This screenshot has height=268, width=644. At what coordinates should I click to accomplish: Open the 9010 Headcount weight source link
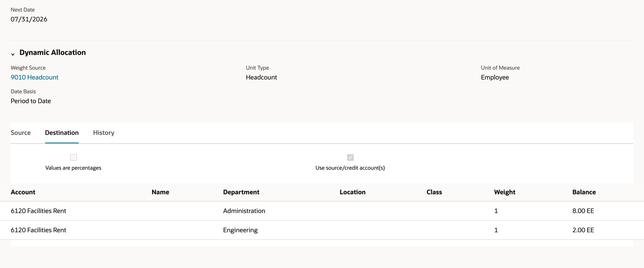[34, 77]
